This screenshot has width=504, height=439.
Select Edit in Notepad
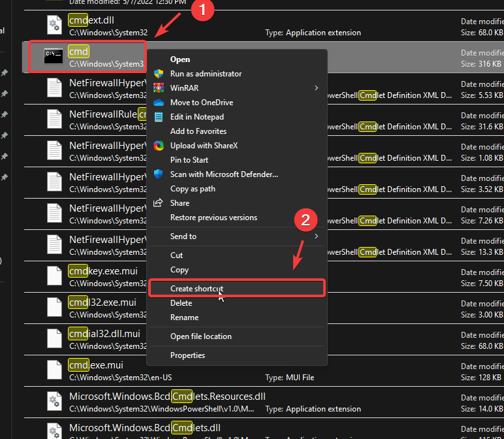tap(237, 117)
